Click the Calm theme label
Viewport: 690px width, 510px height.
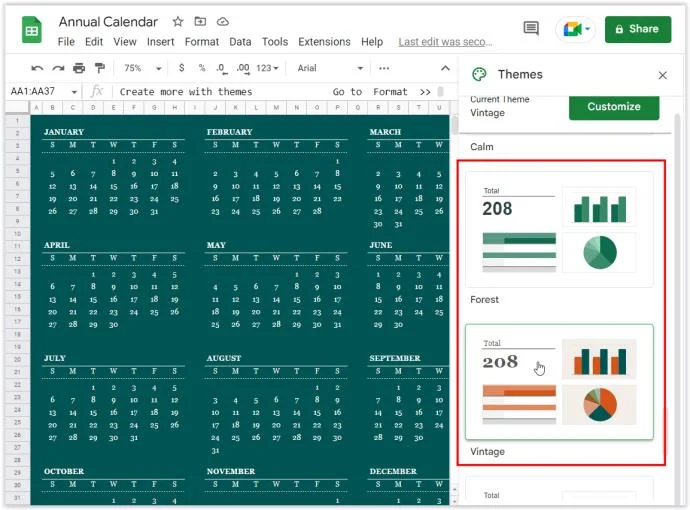[481, 147]
